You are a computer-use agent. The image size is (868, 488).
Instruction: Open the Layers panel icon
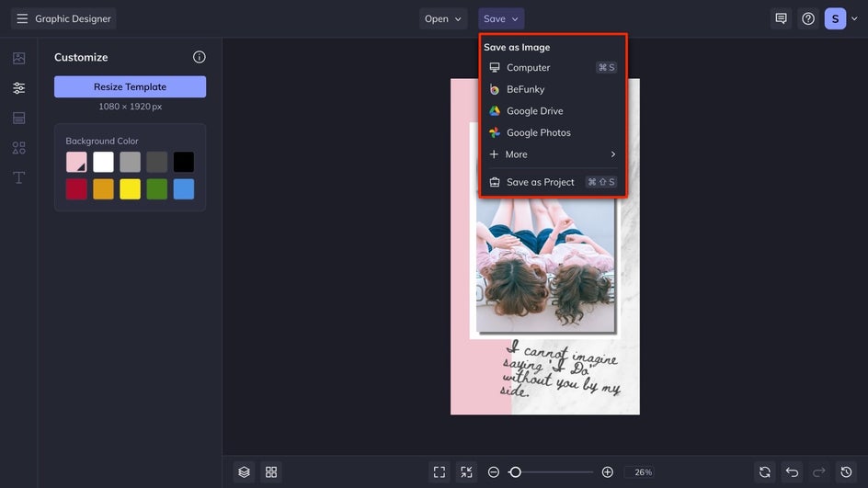coord(245,472)
